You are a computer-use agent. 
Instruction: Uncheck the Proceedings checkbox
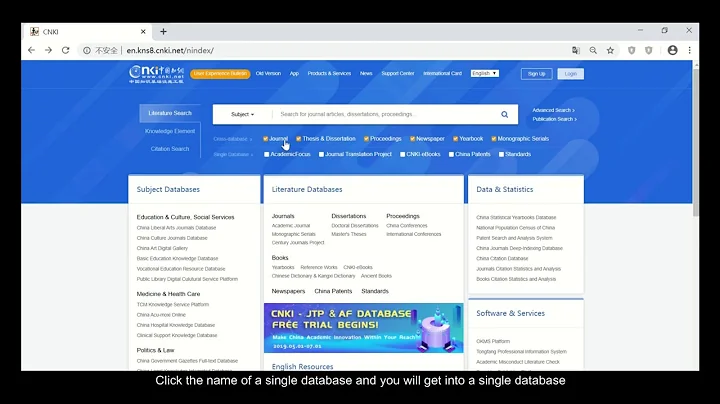pyautogui.click(x=366, y=139)
